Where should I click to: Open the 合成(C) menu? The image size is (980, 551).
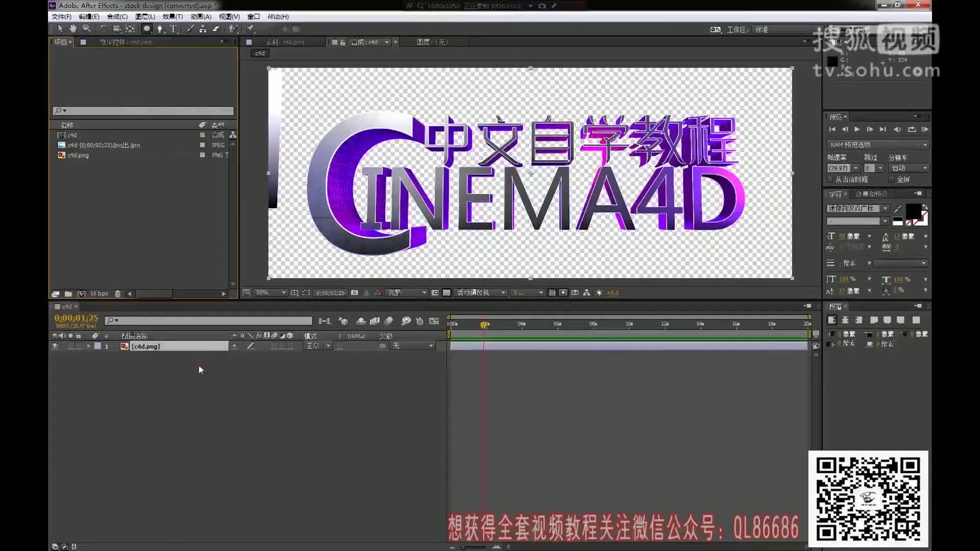[x=117, y=17]
